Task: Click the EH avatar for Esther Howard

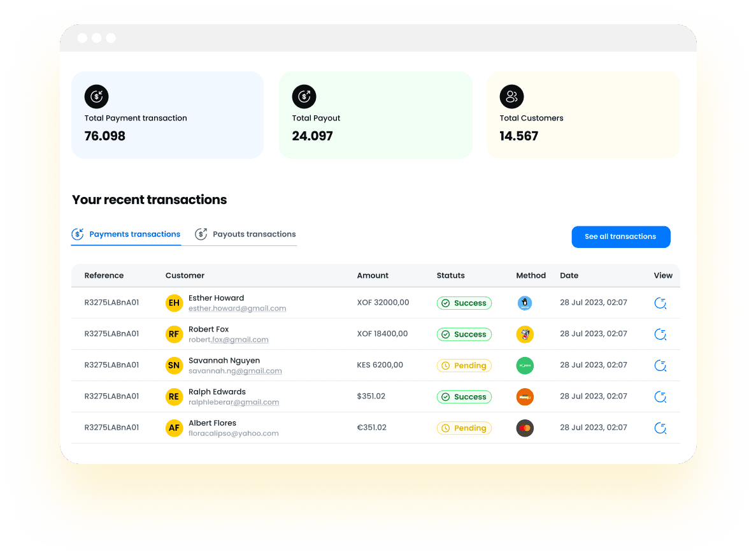Action: (x=174, y=303)
